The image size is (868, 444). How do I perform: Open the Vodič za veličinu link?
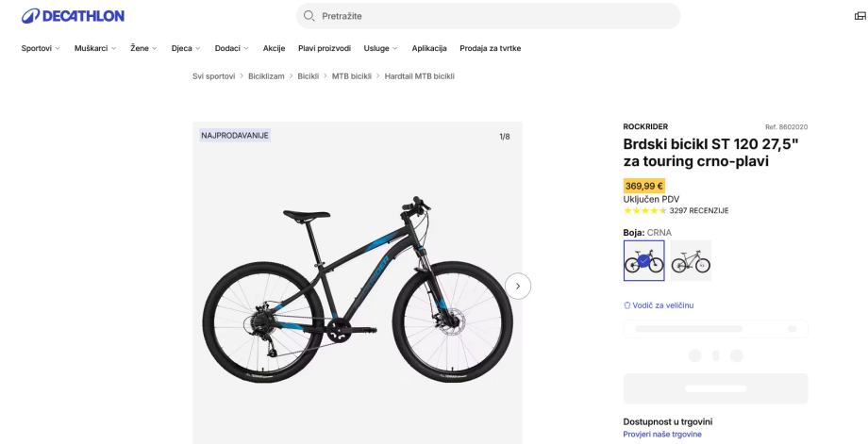click(663, 304)
